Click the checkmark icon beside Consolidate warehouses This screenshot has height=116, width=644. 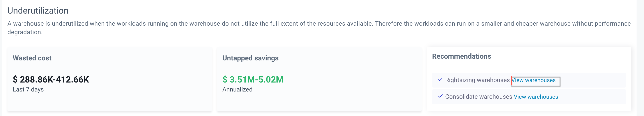click(440, 96)
